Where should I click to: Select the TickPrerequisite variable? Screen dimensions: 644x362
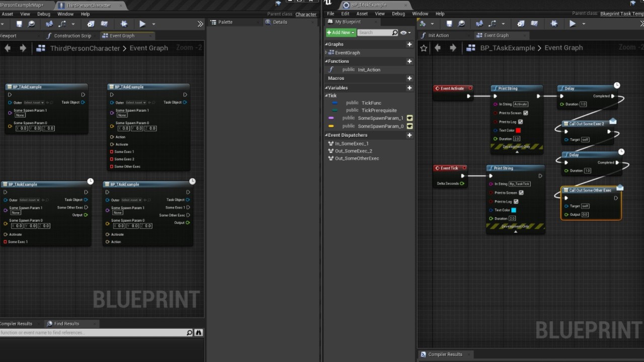click(x=379, y=111)
